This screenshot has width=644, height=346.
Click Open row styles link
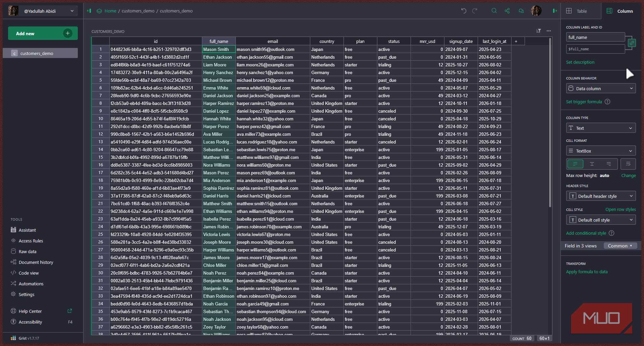tap(621, 209)
